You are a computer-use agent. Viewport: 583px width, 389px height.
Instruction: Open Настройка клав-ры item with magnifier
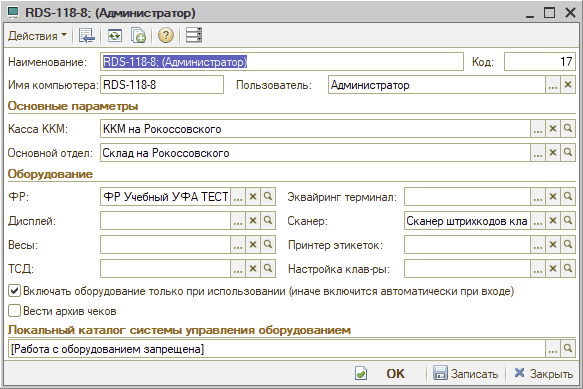coord(568,269)
